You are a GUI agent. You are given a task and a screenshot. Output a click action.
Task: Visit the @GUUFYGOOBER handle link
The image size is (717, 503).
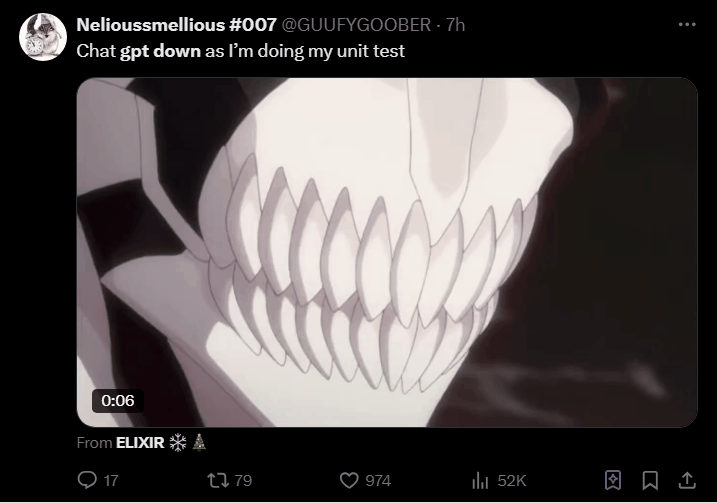point(356,25)
